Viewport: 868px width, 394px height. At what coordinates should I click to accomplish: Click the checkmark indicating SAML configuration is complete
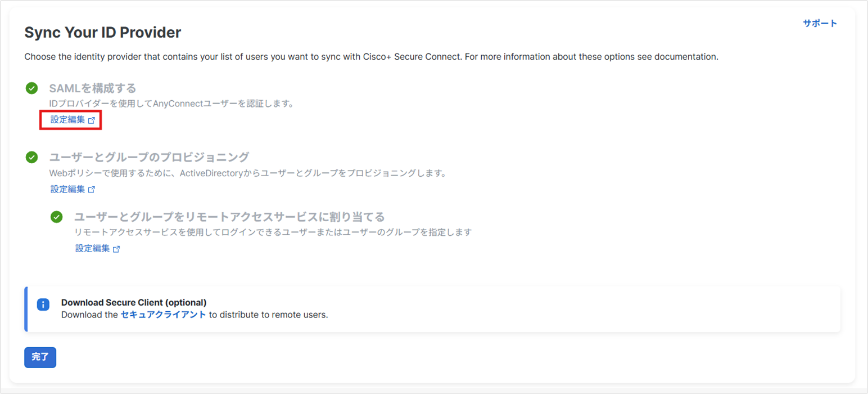point(31,88)
